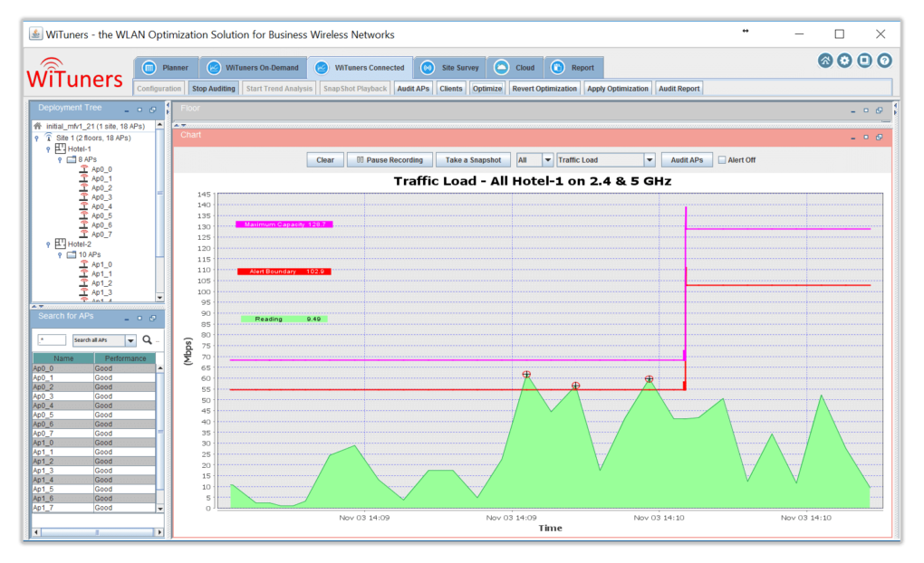924x563 pixels.
Task: Click the Stop Auditing button
Action: [213, 89]
